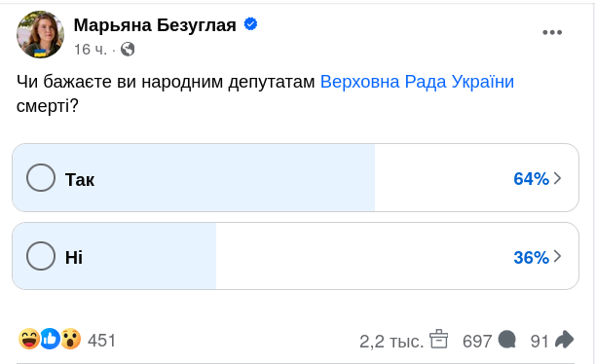Click the share arrow icon

tap(564, 339)
